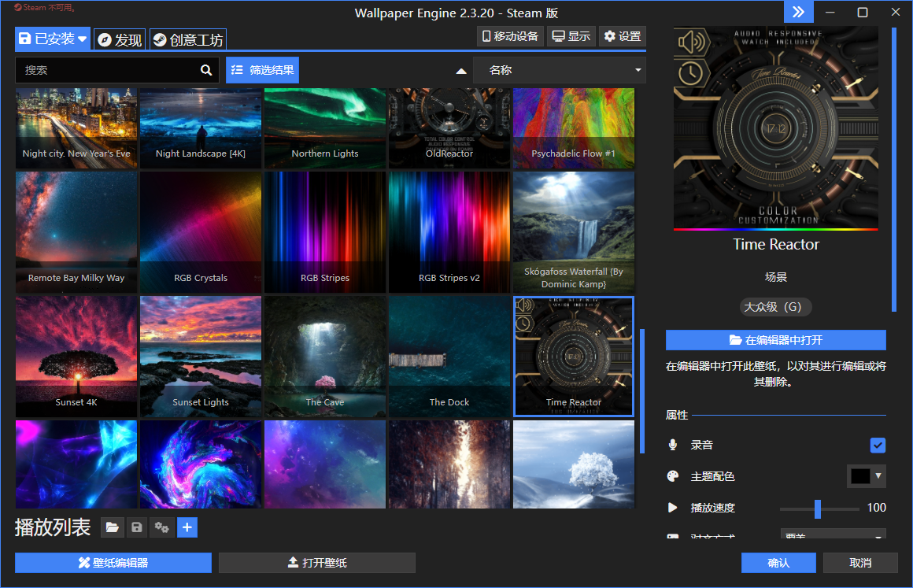Click the 100 playback speed value
This screenshot has height=588, width=913.
876,508
